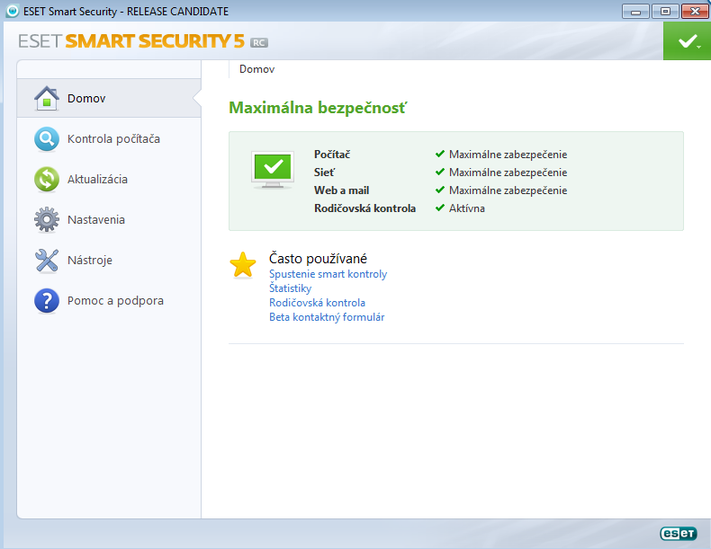Run Spustenie smart kontroly link
Viewport: 711px width, 549px height.
click(x=328, y=274)
